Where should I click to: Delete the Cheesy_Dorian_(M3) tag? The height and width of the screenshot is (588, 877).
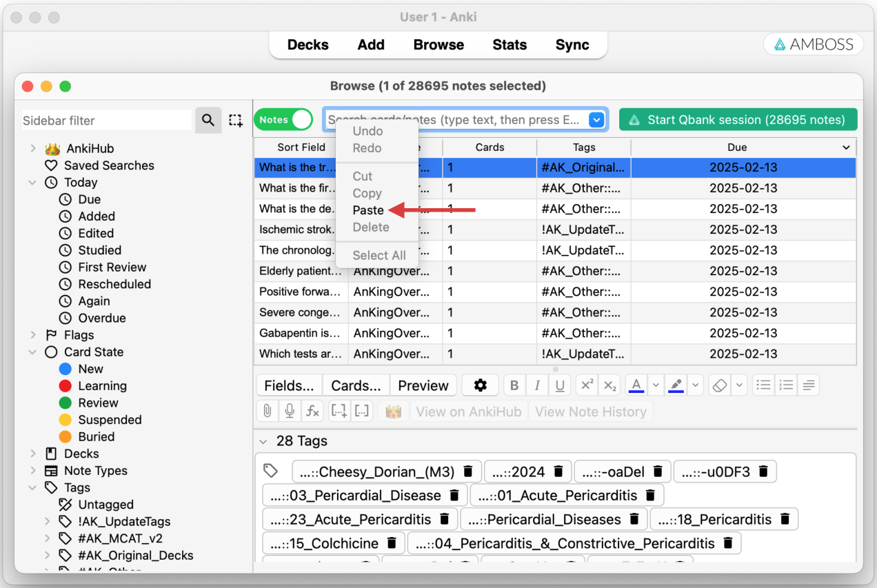[468, 472]
